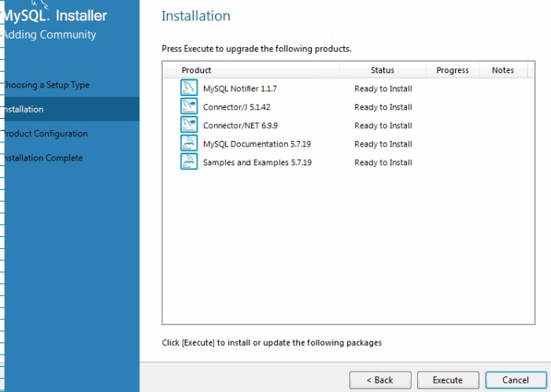This screenshot has height=392, width=551.
Task: Click the Execute button
Action: (448, 380)
